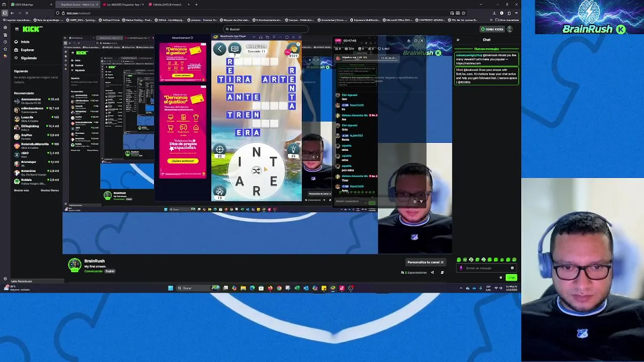Open the ESP LAA language switcher
This screenshot has height=362, width=644.
point(488,288)
